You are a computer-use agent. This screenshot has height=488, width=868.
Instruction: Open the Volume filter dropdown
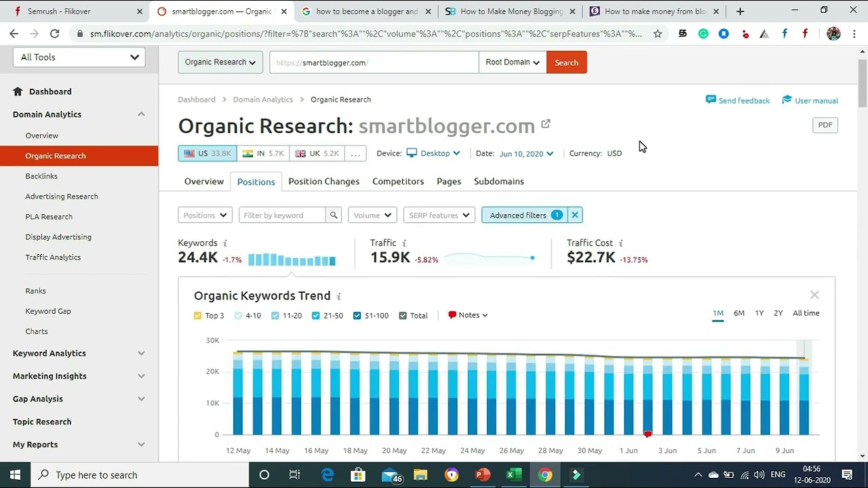tap(372, 215)
